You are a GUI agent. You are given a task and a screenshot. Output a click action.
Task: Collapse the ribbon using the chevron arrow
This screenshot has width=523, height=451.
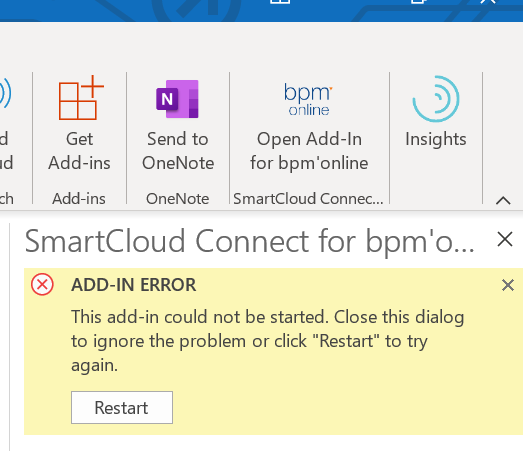pos(503,200)
